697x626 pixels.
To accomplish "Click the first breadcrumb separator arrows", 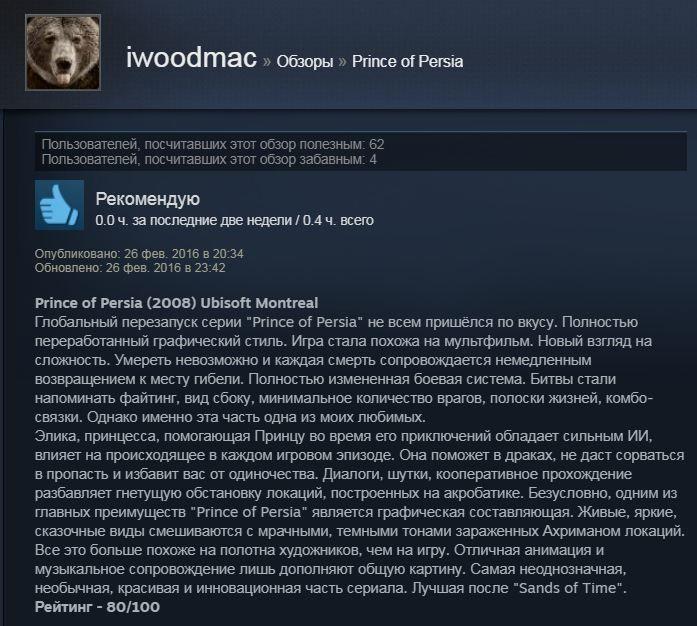I will pyautogui.click(x=267, y=62).
